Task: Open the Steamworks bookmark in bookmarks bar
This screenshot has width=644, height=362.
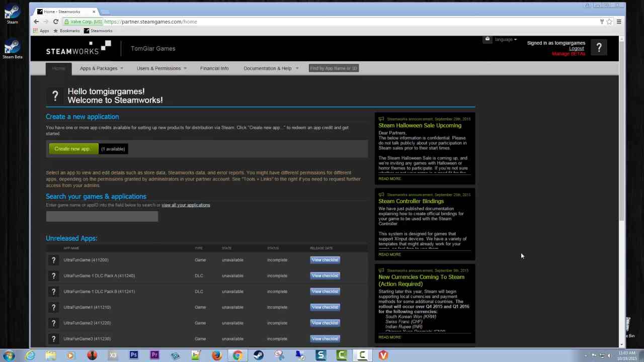Action: (x=98, y=31)
